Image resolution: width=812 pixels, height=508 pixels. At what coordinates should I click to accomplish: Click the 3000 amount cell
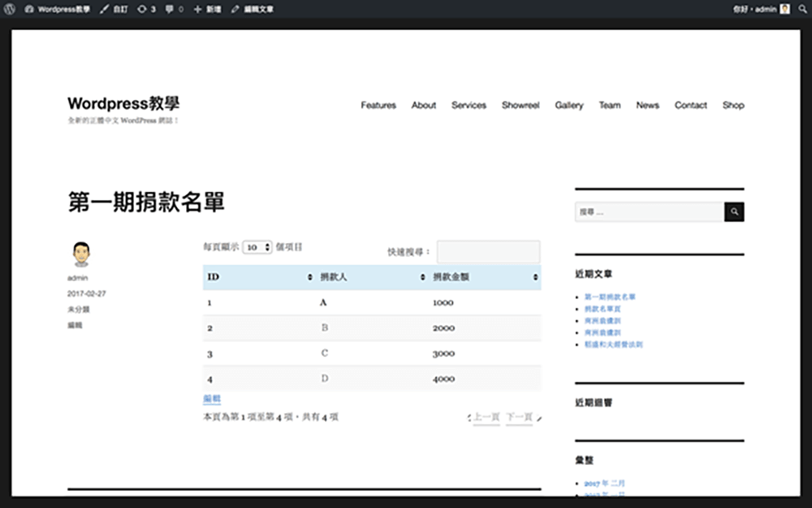point(486,353)
